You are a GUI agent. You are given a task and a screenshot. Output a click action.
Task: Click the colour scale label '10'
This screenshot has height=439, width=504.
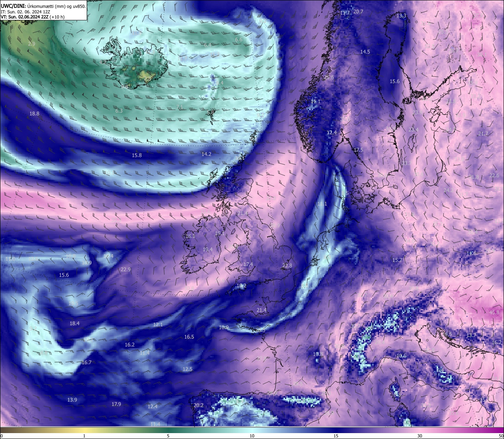(x=252, y=436)
